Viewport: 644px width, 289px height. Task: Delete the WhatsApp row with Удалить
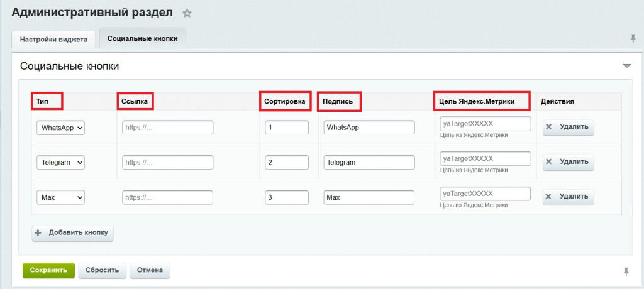click(568, 127)
